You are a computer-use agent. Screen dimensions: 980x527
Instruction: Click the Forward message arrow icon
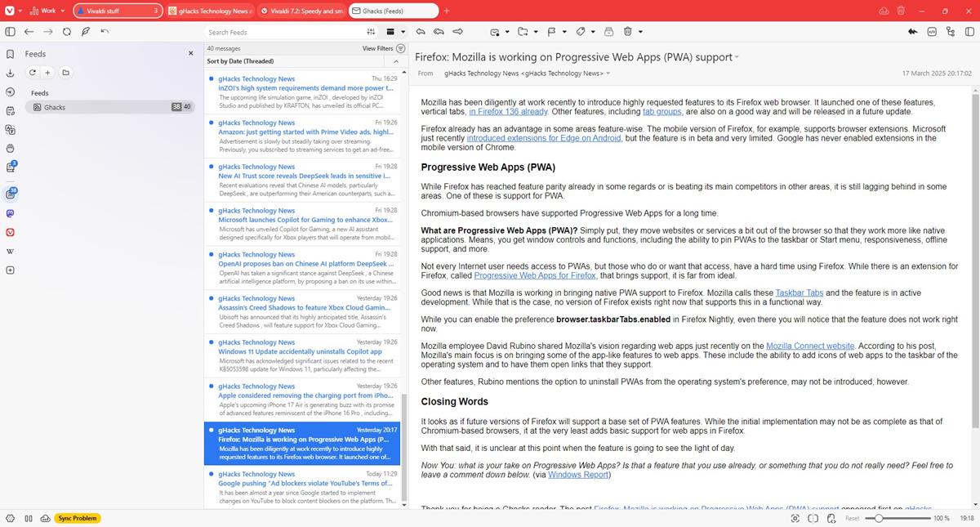(457, 32)
